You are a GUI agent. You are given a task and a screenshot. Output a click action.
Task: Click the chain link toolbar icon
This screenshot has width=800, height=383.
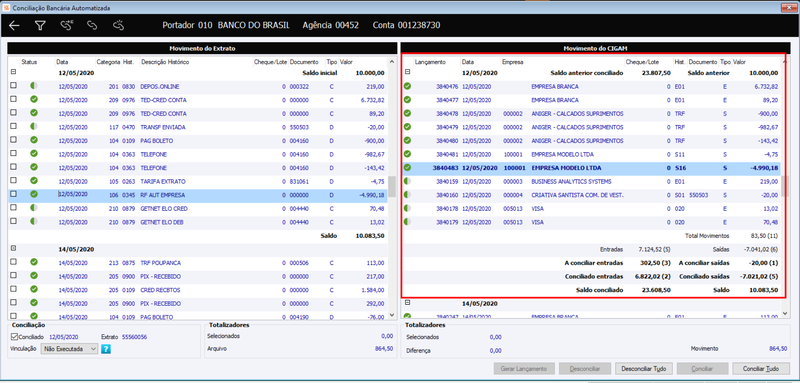92,25
